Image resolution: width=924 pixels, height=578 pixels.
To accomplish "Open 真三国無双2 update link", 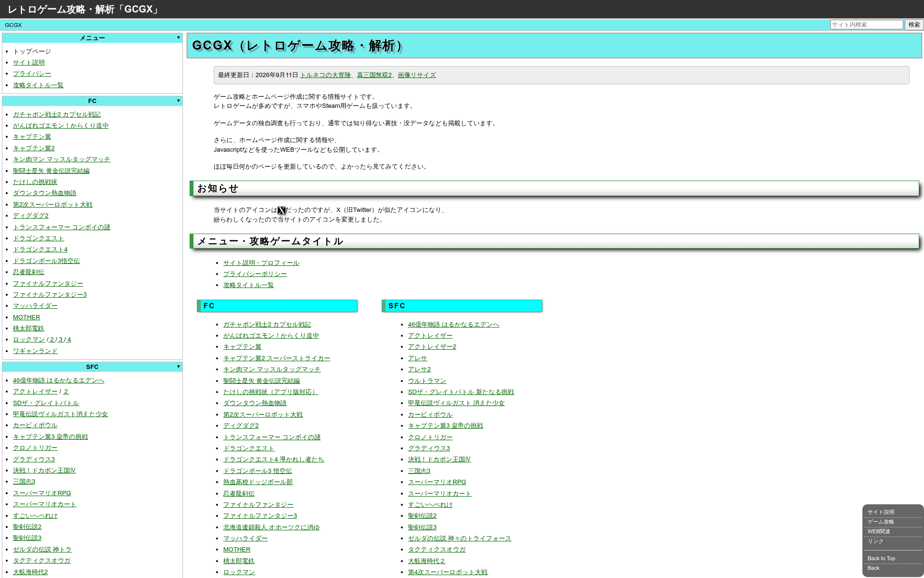I will (x=374, y=75).
